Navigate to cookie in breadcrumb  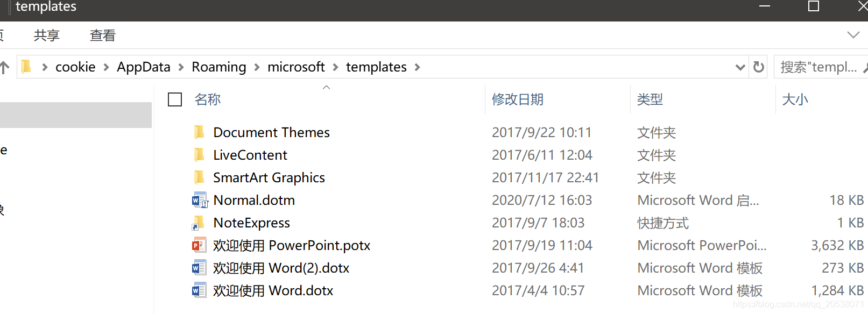pyautogui.click(x=75, y=67)
